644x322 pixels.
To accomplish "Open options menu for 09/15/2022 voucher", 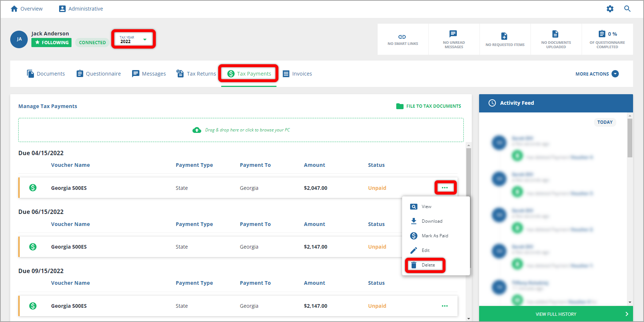I will (x=444, y=306).
